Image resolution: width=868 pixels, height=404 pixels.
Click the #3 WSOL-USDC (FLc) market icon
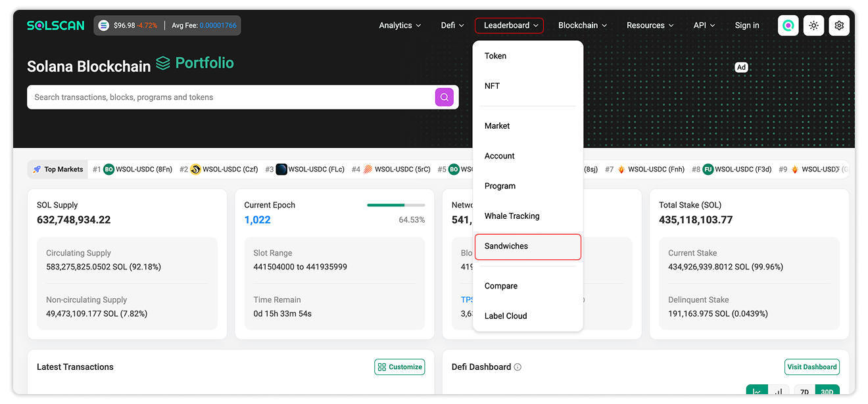pos(281,169)
